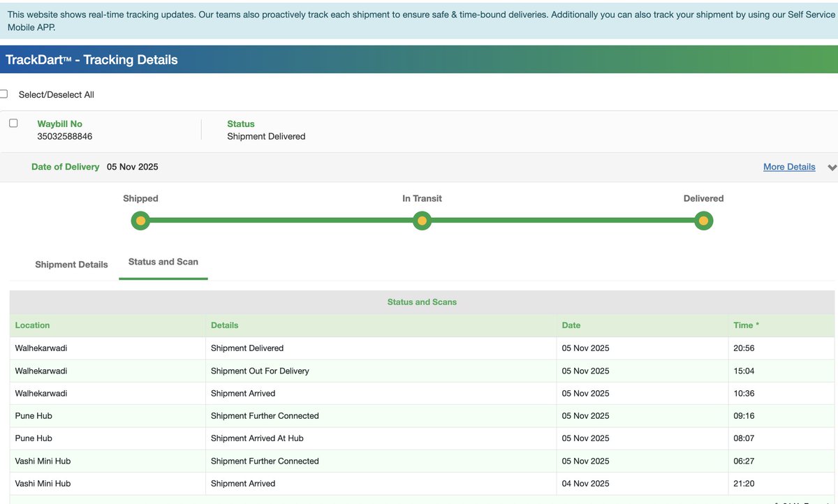Image resolution: width=838 pixels, height=504 pixels.
Task: Click the 06:27 time cell
Action: [x=744, y=461]
